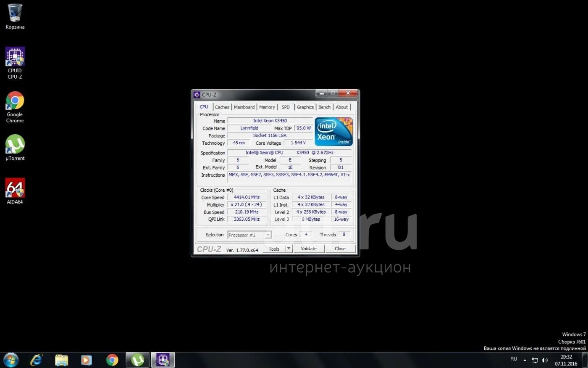The image size is (588, 368).
Task: Click the Core Speed value 4414.01 MHz
Action: click(x=247, y=197)
